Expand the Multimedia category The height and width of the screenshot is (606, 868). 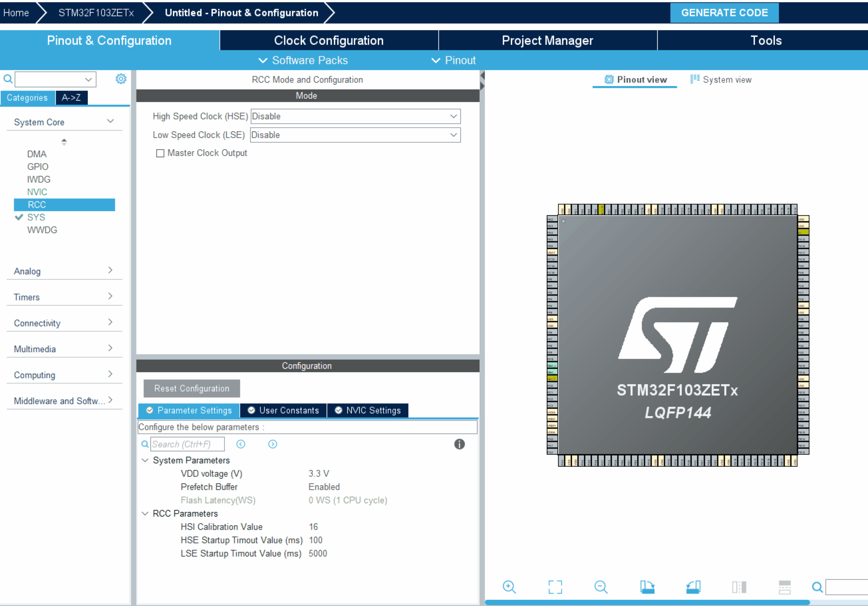[x=110, y=348]
